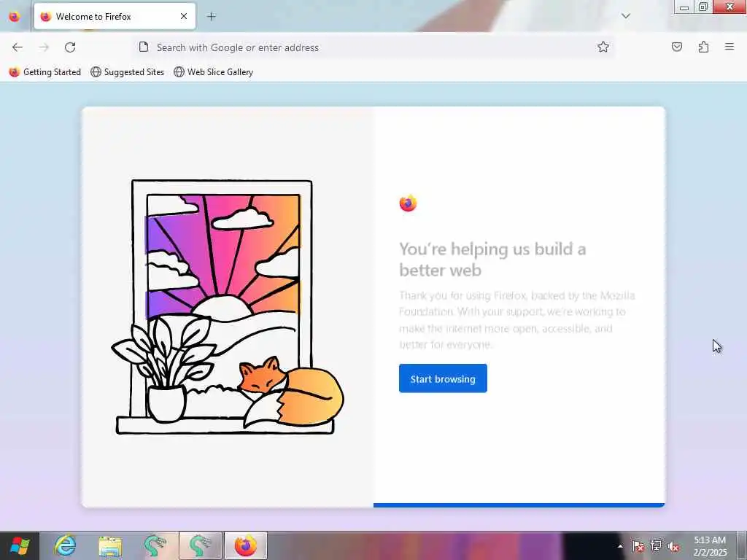This screenshot has width=747, height=560.
Task: Click the Firefox logo above the heading
Action: click(x=408, y=203)
